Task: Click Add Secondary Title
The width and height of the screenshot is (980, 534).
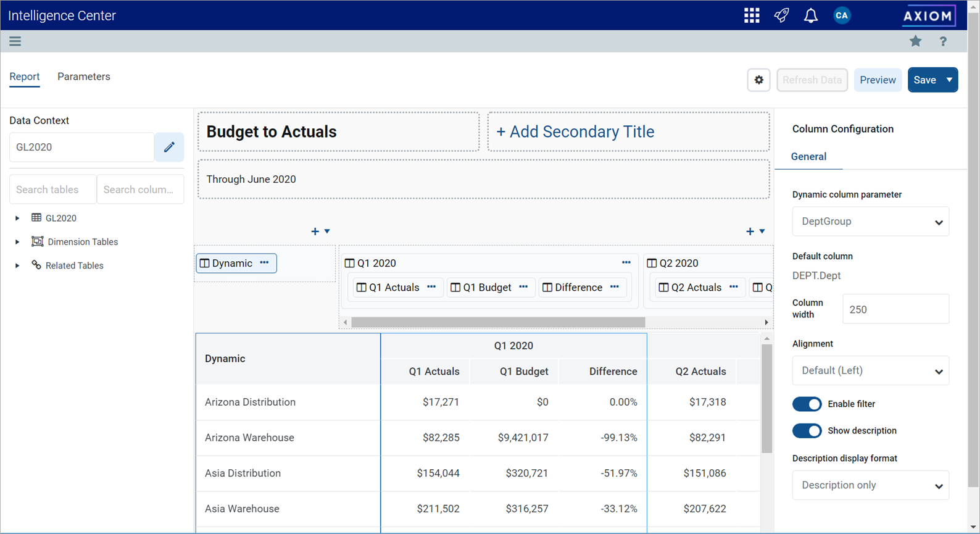Action: click(x=628, y=131)
